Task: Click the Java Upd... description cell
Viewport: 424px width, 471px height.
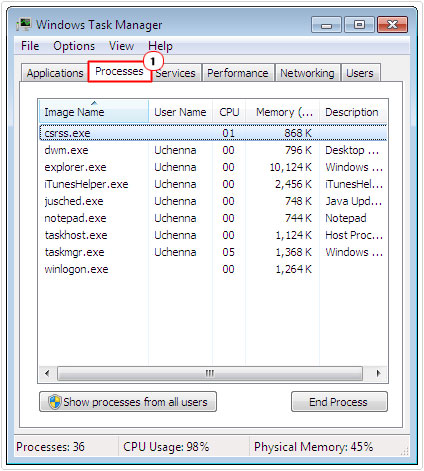Action: [x=353, y=201]
